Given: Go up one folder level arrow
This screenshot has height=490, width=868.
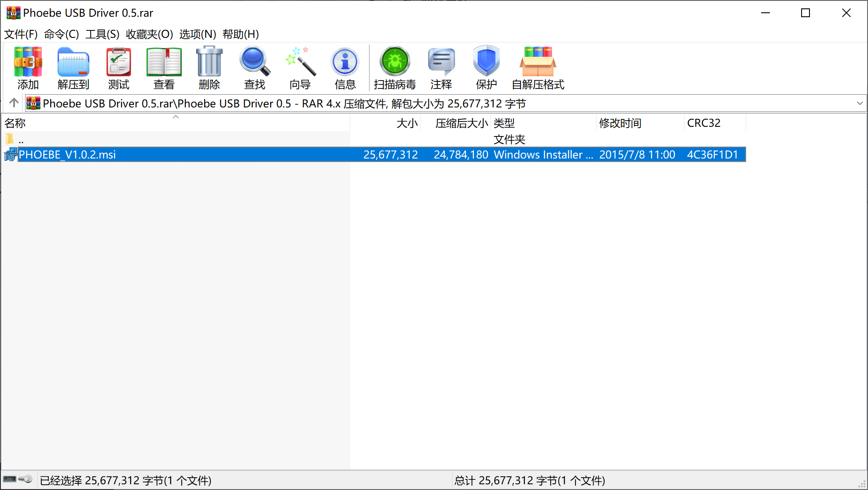Looking at the screenshot, I should click(x=14, y=103).
